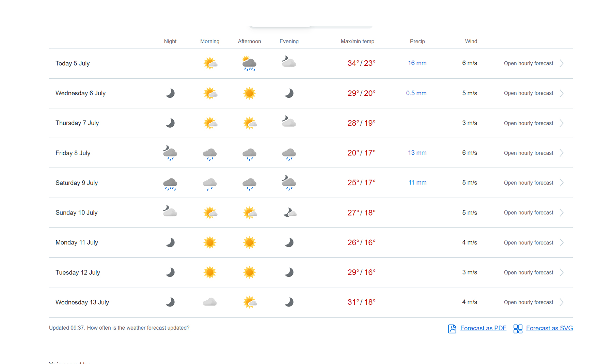Click Thursday 7 July evening cloud icon
Viewport: 613px width, 364px height.
pos(289,122)
